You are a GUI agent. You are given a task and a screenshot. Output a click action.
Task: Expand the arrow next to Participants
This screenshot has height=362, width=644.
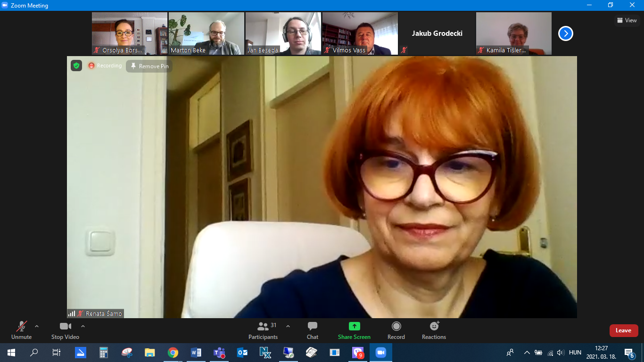point(288,326)
